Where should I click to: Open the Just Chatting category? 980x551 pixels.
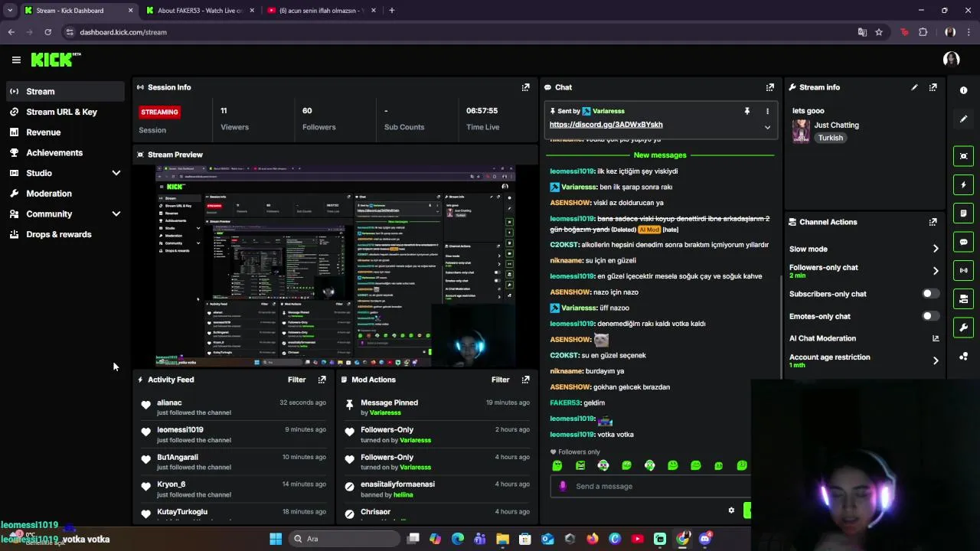coord(836,125)
